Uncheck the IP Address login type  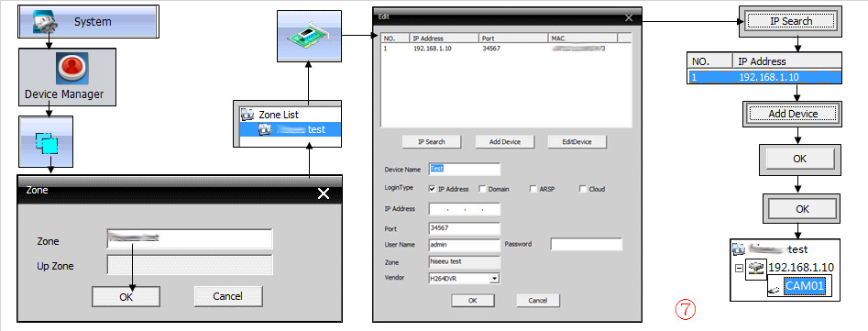click(432, 189)
